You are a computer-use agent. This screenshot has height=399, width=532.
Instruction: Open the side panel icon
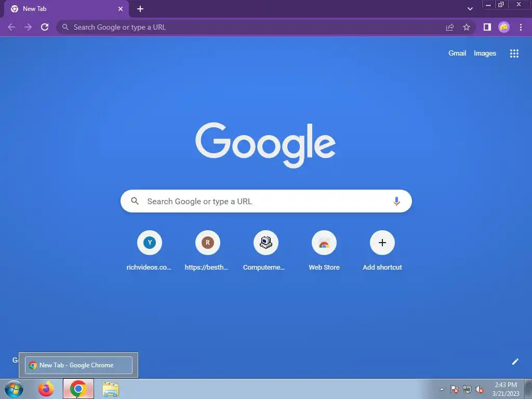[487, 27]
